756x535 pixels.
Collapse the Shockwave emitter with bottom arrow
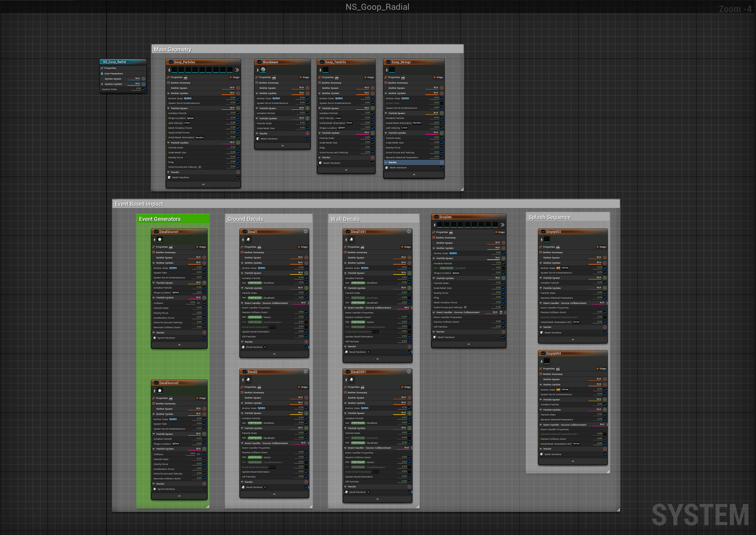[282, 146]
